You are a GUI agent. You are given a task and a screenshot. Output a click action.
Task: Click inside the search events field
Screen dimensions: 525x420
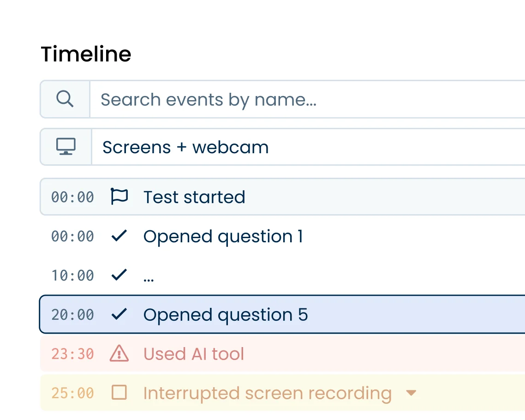coord(208,99)
